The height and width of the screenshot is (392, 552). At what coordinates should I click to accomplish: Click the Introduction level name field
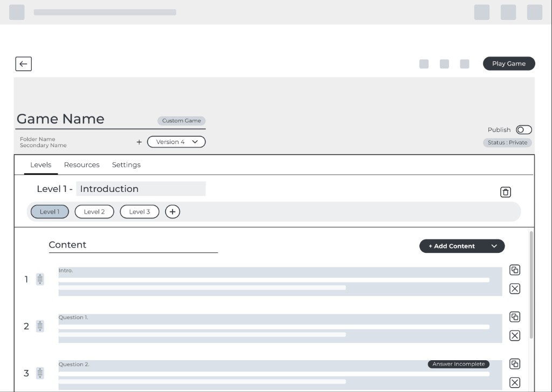pyautogui.click(x=141, y=188)
